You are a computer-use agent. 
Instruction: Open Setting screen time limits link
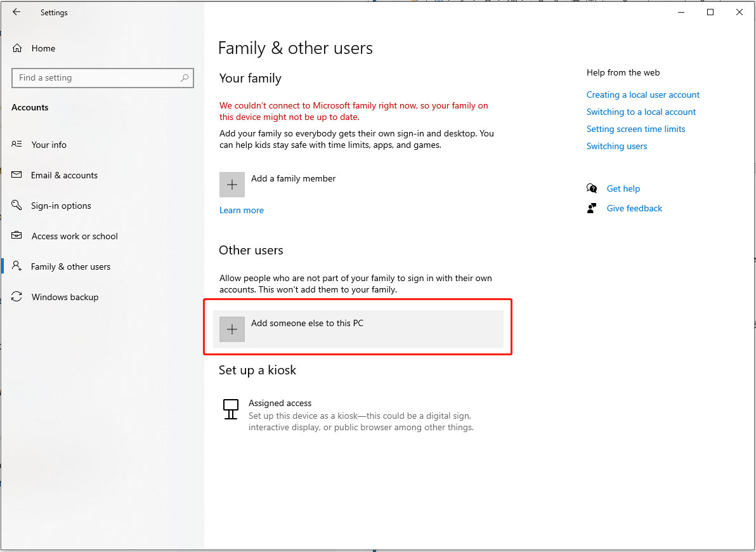point(635,129)
